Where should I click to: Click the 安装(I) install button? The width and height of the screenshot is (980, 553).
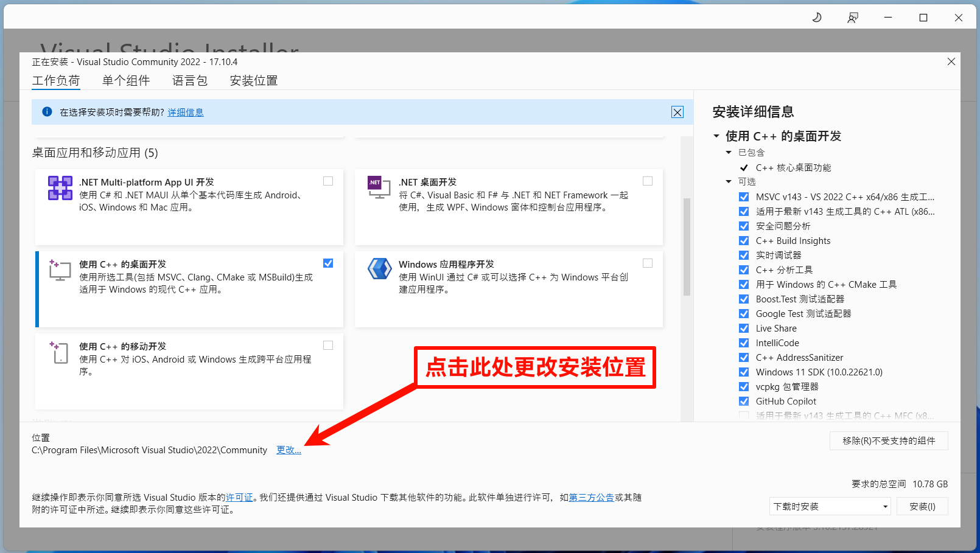[922, 506]
